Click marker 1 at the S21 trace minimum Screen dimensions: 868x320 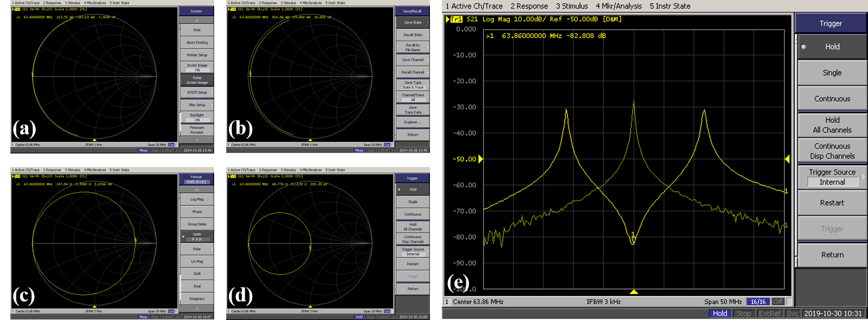(633, 236)
